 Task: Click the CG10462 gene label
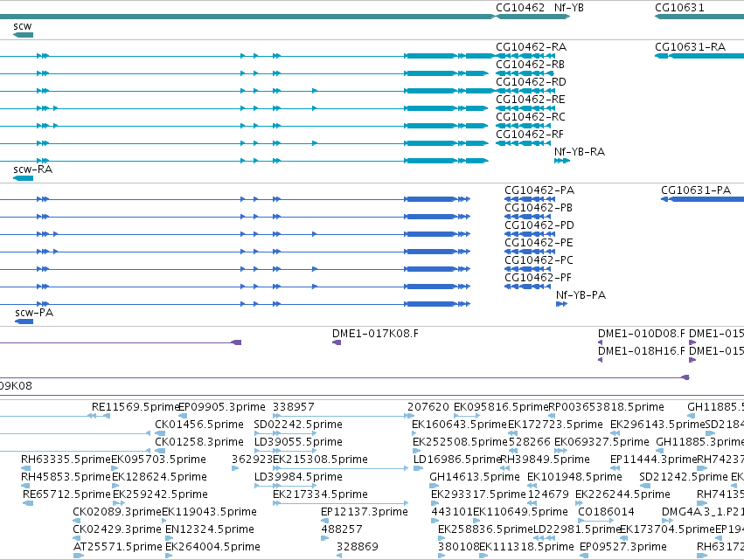(520, 8)
